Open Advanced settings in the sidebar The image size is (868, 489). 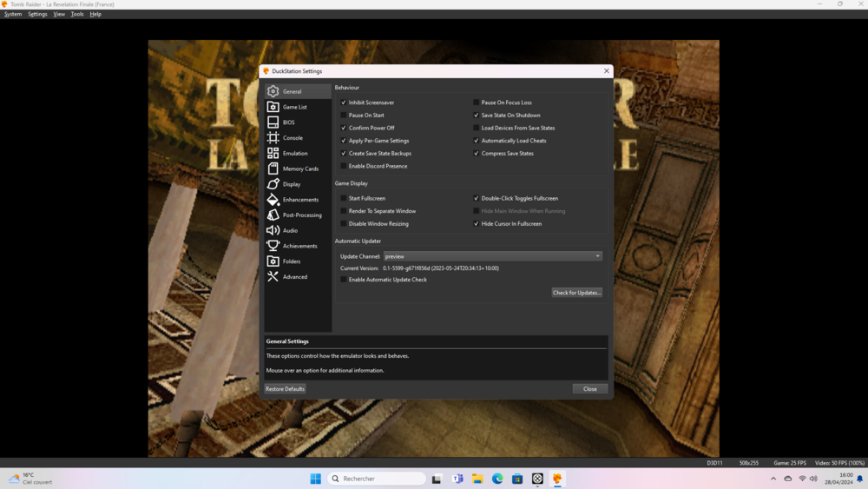295,277
